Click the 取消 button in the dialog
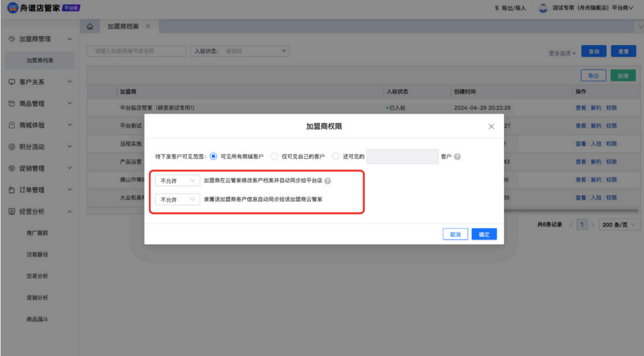 tap(455, 234)
